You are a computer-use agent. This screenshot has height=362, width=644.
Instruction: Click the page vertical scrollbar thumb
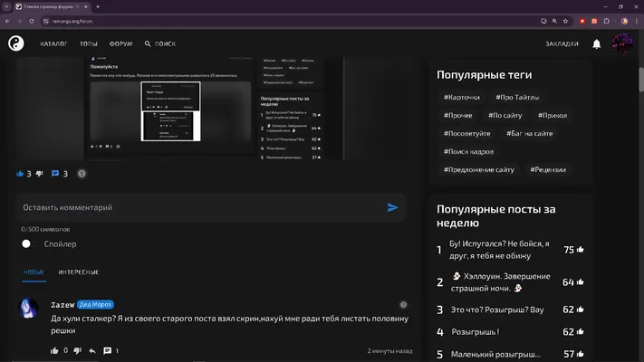coord(640,80)
